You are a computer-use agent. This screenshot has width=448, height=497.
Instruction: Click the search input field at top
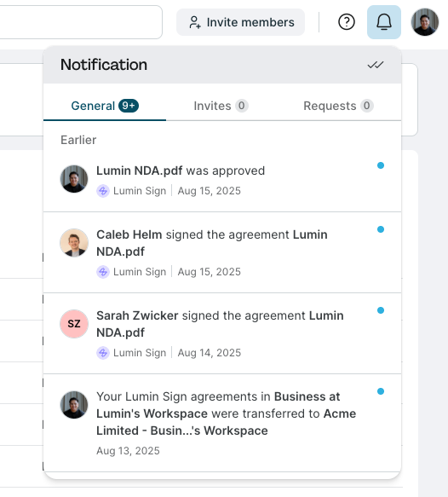[81, 22]
